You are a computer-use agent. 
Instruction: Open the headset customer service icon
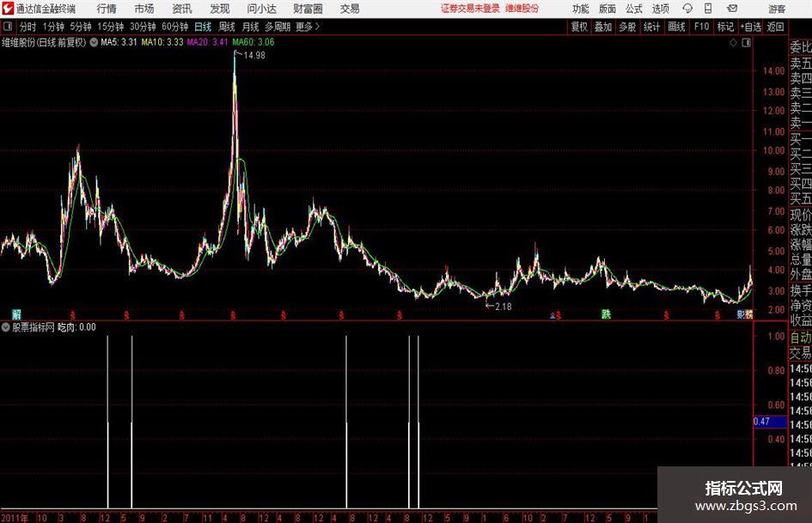pyautogui.click(x=687, y=9)
